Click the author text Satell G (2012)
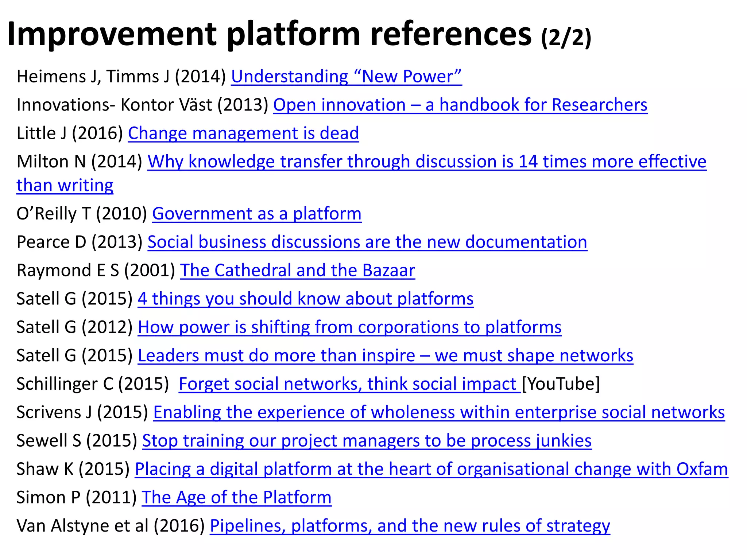Viewport: 747px width, 560px height. point(75,327)
